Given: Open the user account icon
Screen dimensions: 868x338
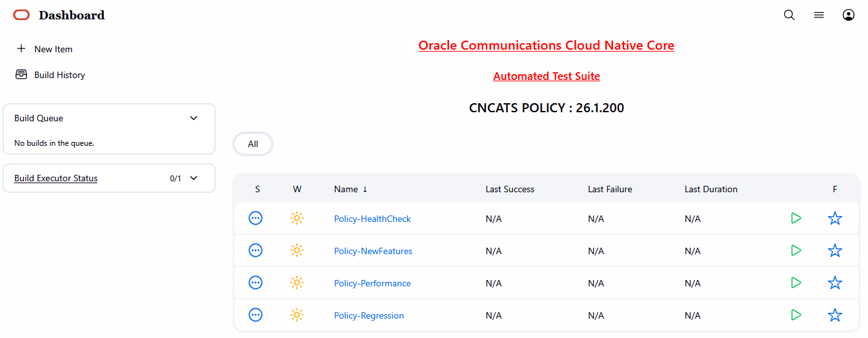Looking at the screenshot, I should (x=849, y=15).
